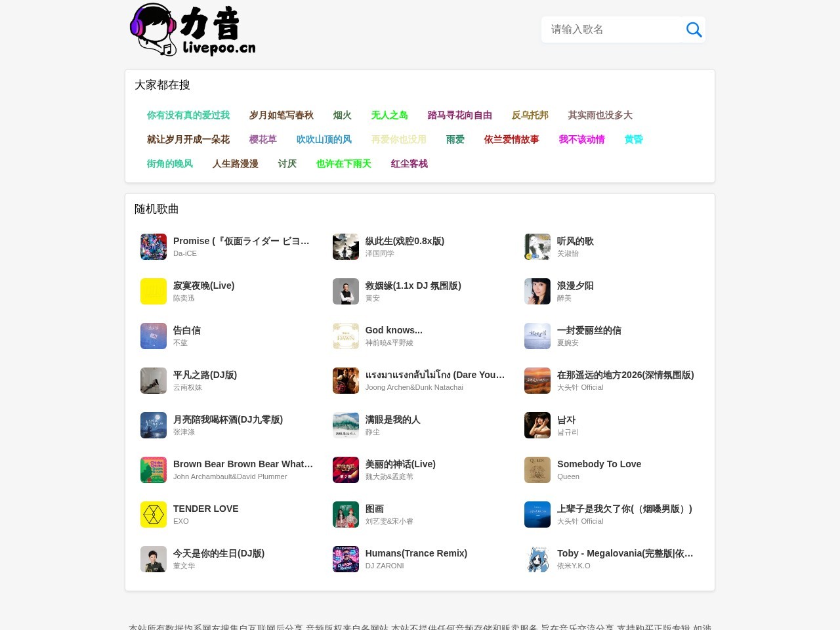840x630 pixels.
Task: Open trending search 樱花草
Action: pos(263,139)
